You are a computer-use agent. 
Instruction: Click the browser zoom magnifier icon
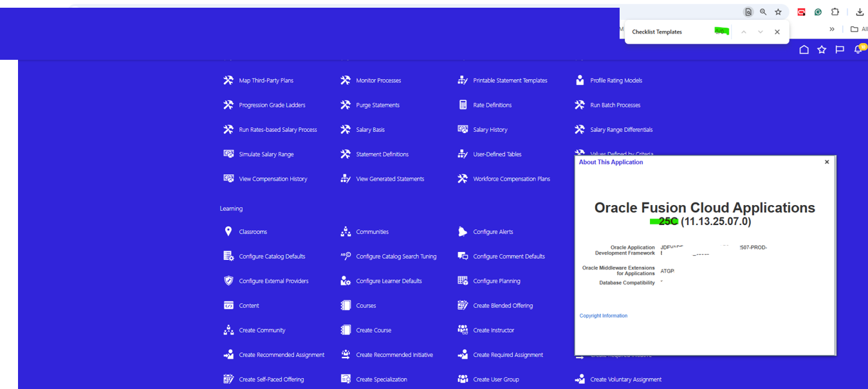[x=763, y=12]
